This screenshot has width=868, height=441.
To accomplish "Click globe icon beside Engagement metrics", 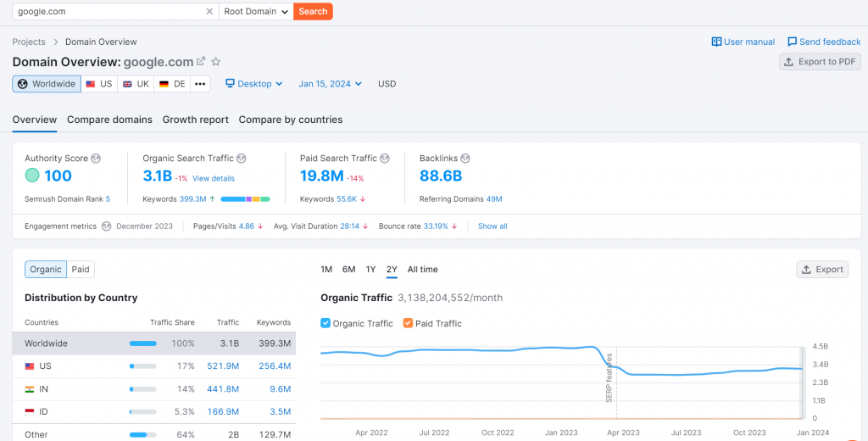I will click(x=106, y=226).
